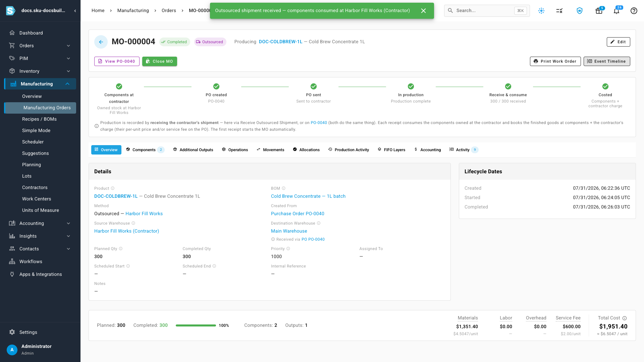Open Purchase Order PO-0040 link
The image size is (644, 362).
click(x=298, y=214)
